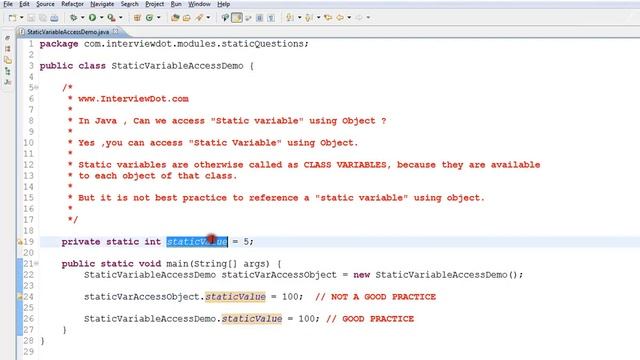Click the Toggle Breadcrumb icon
The width and height of the screenshot is (640, 360).
(x=225, y=18)
